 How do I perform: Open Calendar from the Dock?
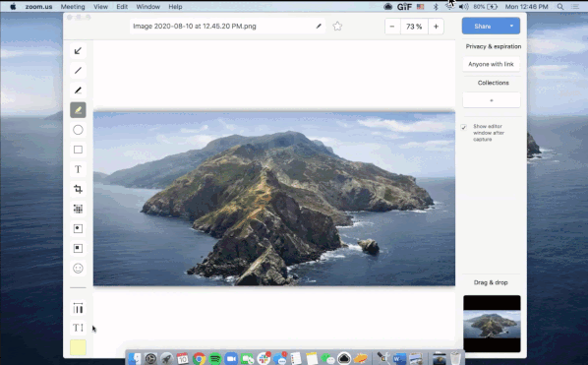click(x=183, y=359)
